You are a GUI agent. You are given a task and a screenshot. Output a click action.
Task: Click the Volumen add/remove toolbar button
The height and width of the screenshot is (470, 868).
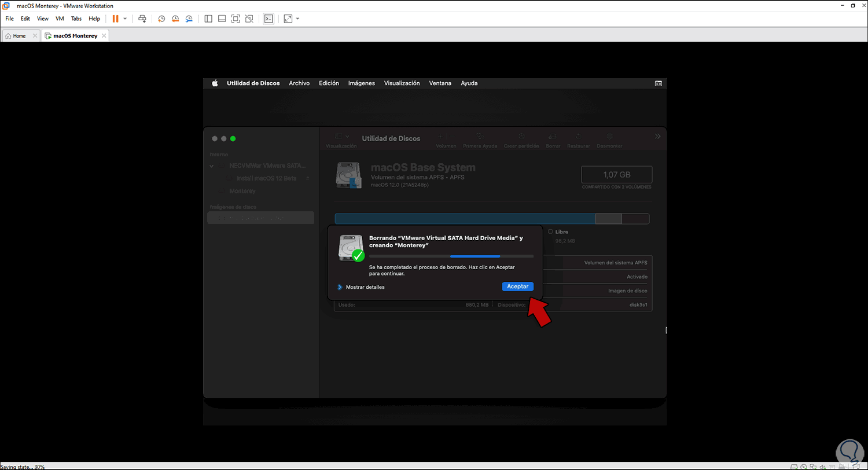click(x=446, y=141)
